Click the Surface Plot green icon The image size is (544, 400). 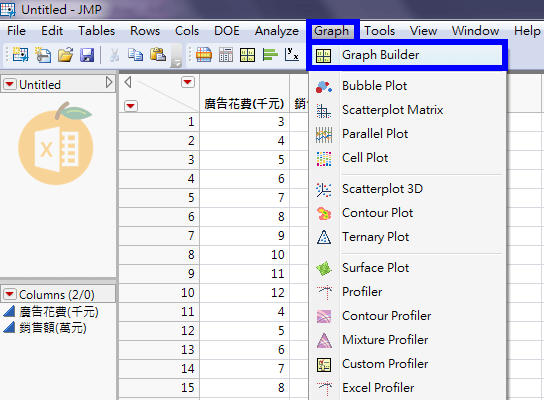(324, 269)
